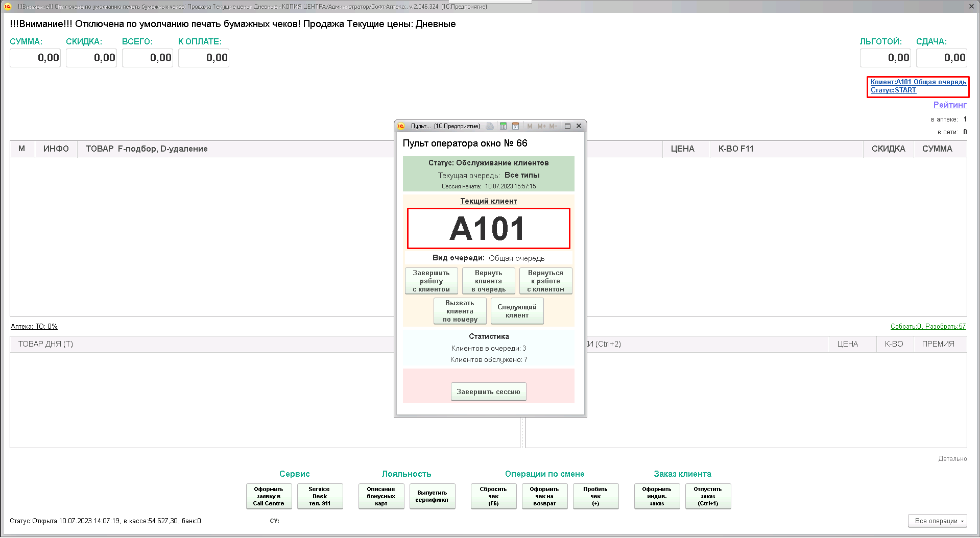Click Сбросить чек (F6) button
Screen dimensions: 980x538
493,496
